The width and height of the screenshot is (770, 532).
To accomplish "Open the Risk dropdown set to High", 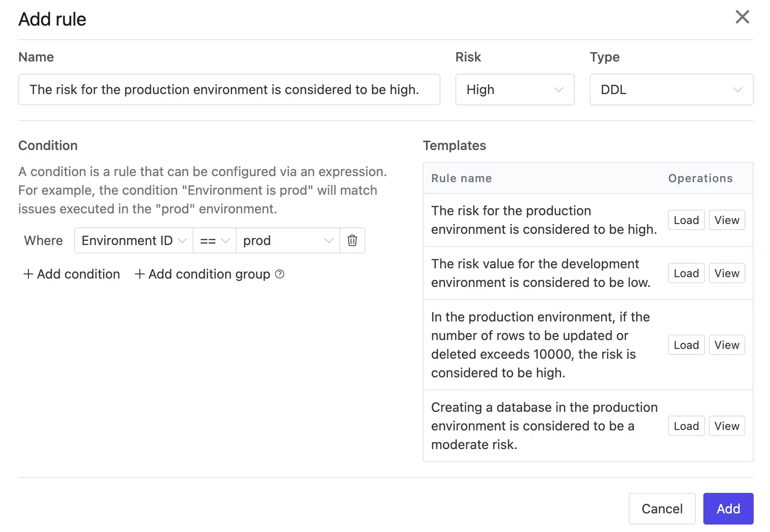I will tap(515, 89).
